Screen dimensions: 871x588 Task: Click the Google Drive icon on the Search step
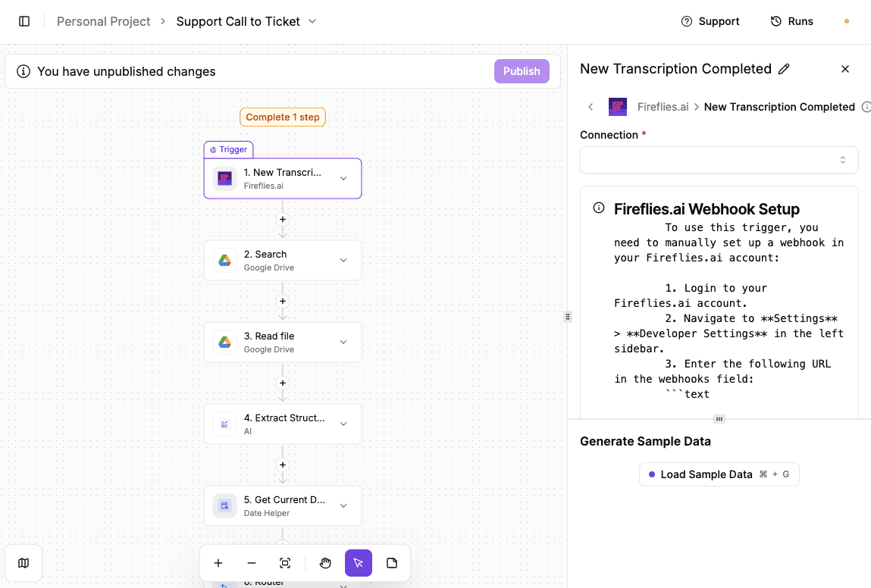click(224, 260)
